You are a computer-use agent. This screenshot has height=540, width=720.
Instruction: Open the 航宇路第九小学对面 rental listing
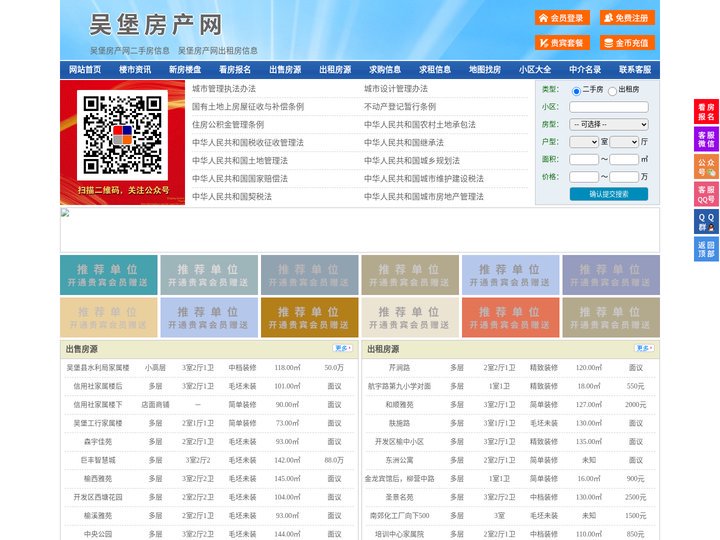tap(399, 386)
